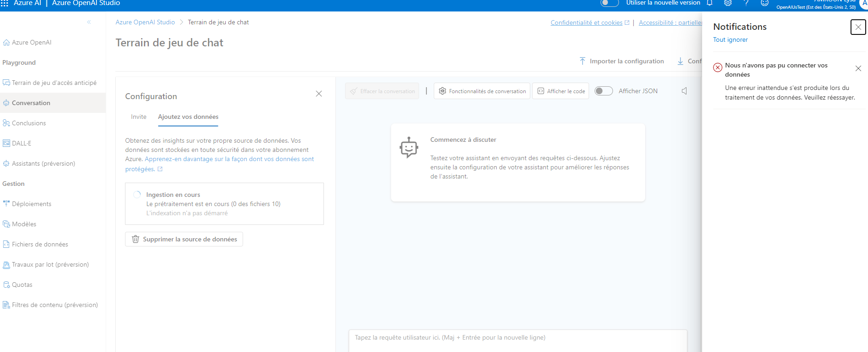Viewport: 868px width, 352px height.
Task: Open 'Accessibilité : partiellement' link
Action: tap(670, 22)
